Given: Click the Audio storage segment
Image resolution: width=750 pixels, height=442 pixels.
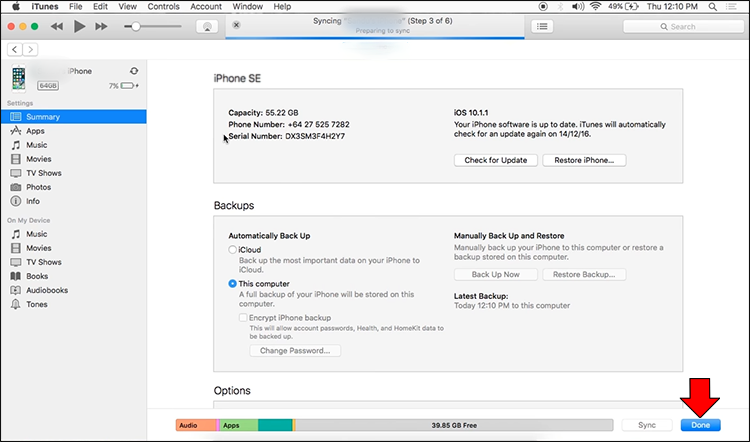Looking at the screenshot, I should 196,425.
